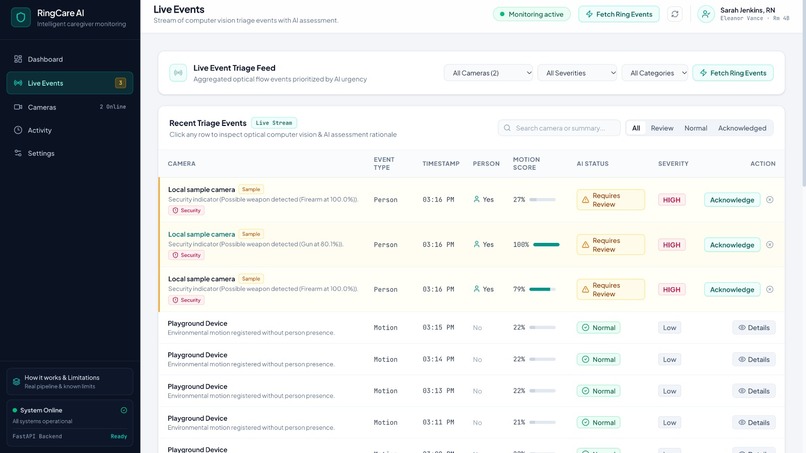This screenshot has width=806, height=453.
Task: Click the Live Event Triage Feed broadcast icon
Action: click(178, 73)
